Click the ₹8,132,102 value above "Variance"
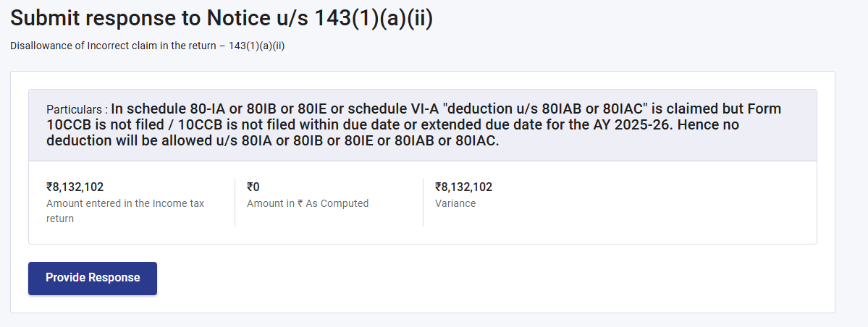Screen dimensions: 868x327 tap(463, 187)
